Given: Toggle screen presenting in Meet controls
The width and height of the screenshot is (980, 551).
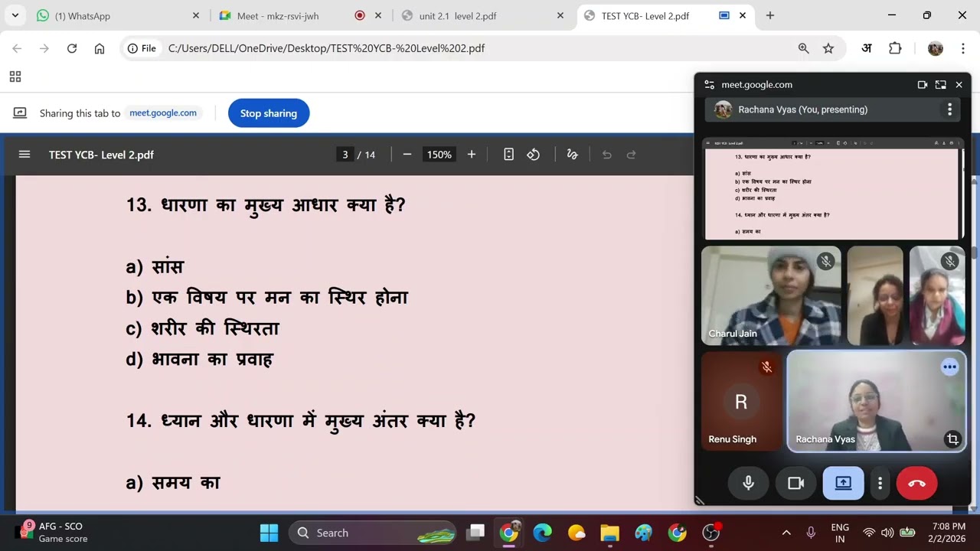Looking at the screenshot, I should tap(843, 484).
